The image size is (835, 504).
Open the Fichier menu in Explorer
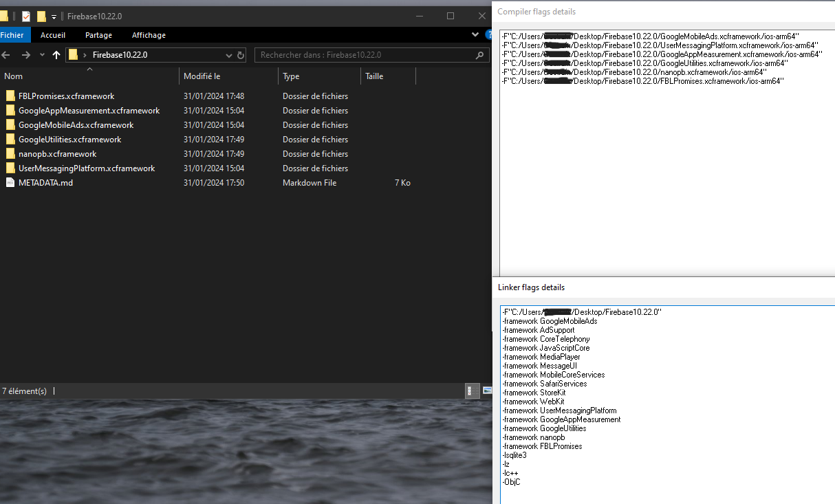[12, 35]
